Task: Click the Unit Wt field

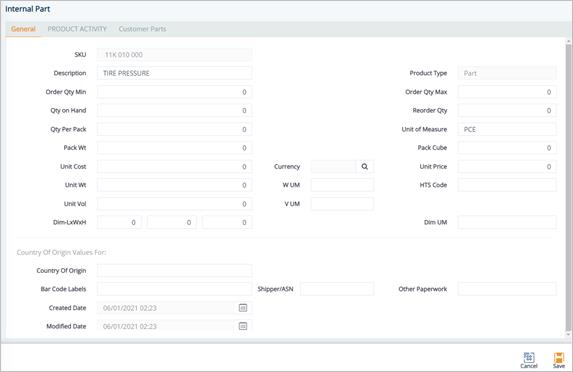Action: pyautogui.click(x=174, y=185)
